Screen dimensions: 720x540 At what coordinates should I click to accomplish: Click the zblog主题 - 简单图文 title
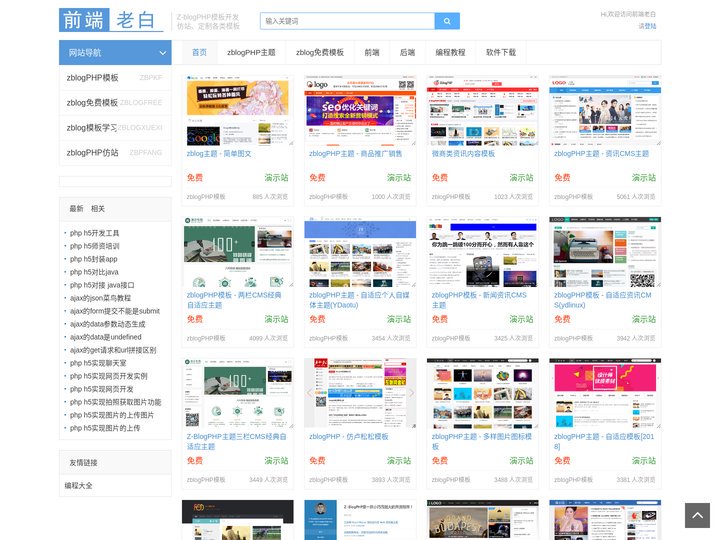point(219,154)
